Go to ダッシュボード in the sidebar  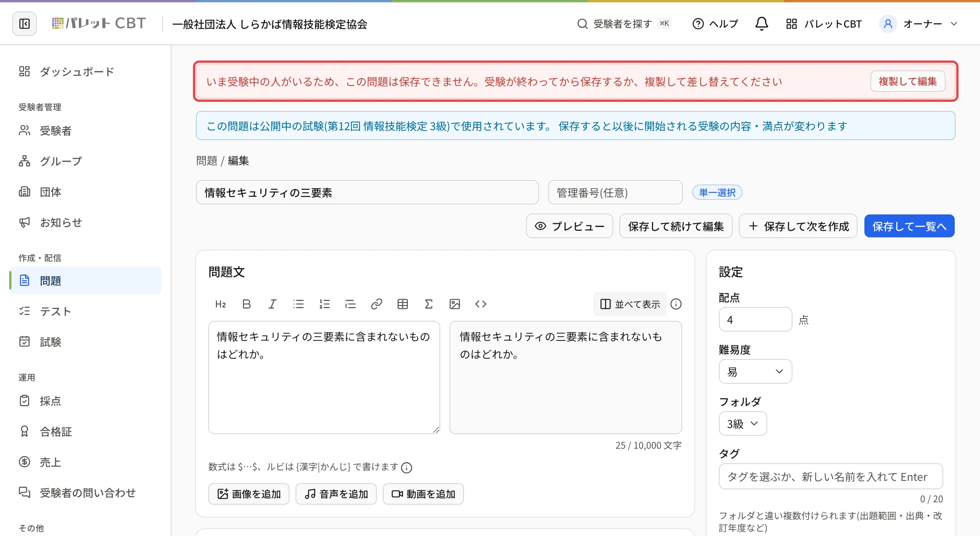click(x=85, y=71)
